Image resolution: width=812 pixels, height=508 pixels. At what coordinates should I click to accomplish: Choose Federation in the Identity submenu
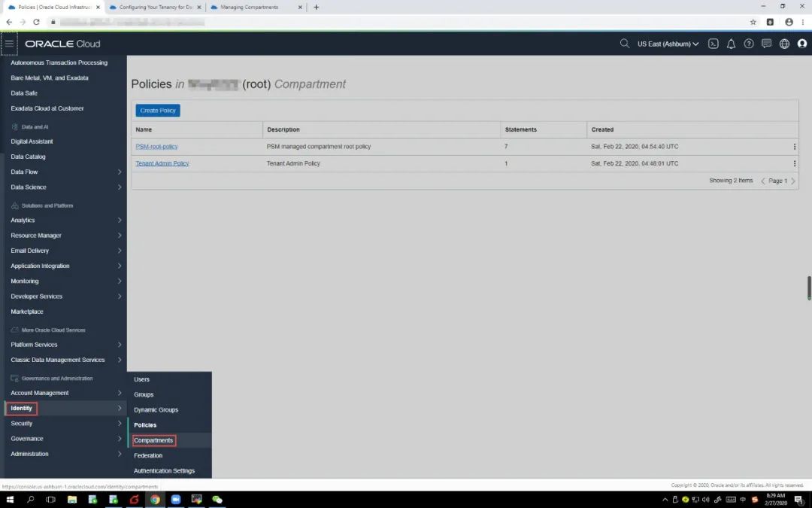click(x=148, y=455)
